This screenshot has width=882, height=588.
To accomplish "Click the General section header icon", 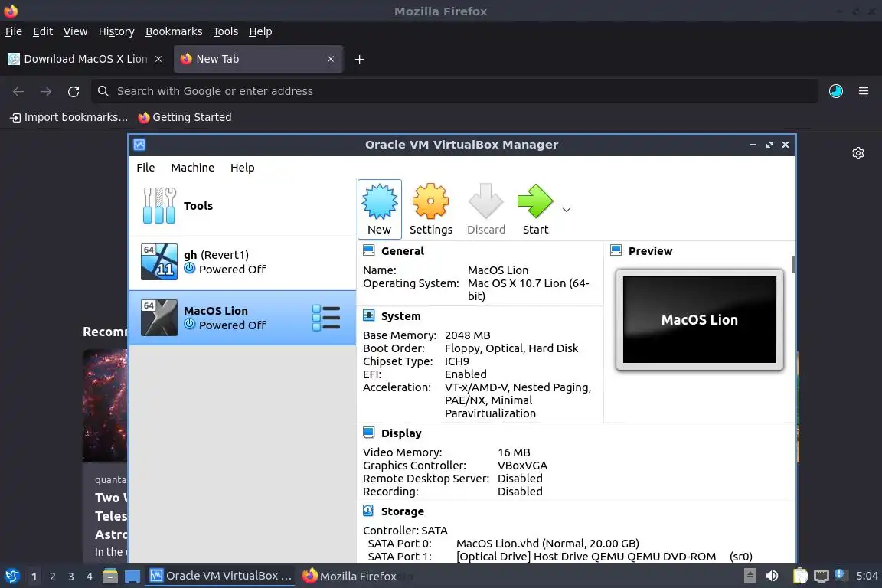I will (369, 250).
